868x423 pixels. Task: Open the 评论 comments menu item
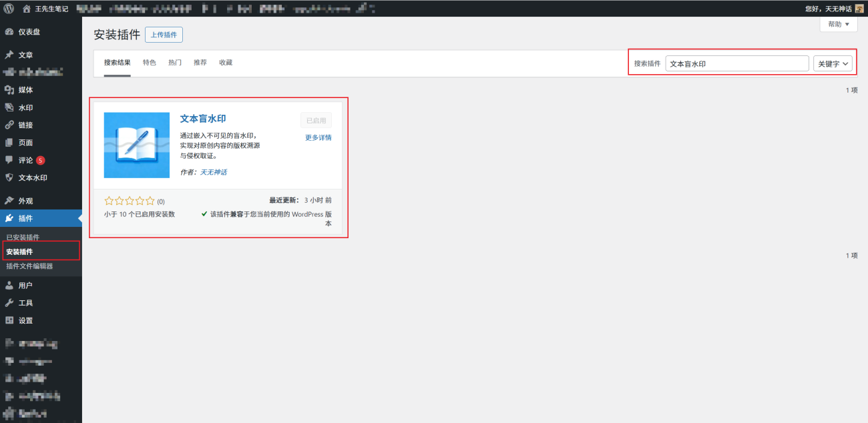[x=25, y=160]
